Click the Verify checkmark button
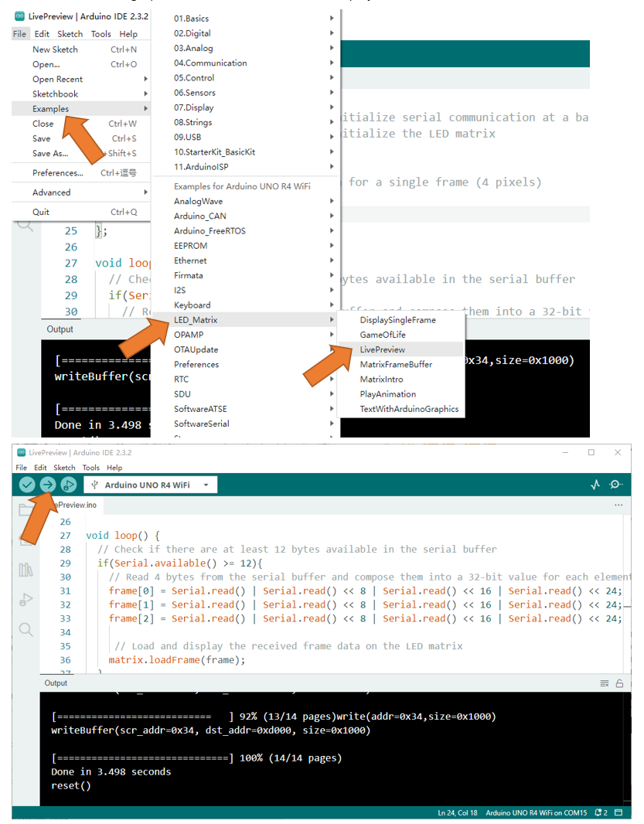 pos(27,485)
